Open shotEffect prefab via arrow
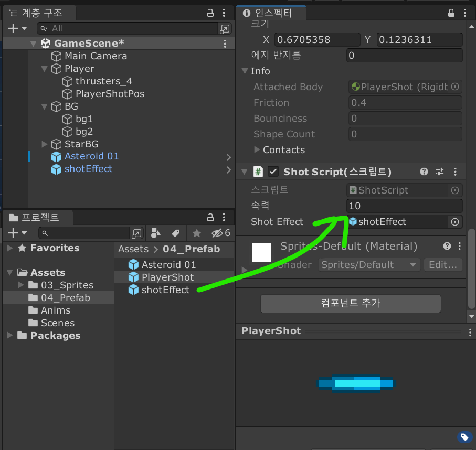 (x=229, y=169)
